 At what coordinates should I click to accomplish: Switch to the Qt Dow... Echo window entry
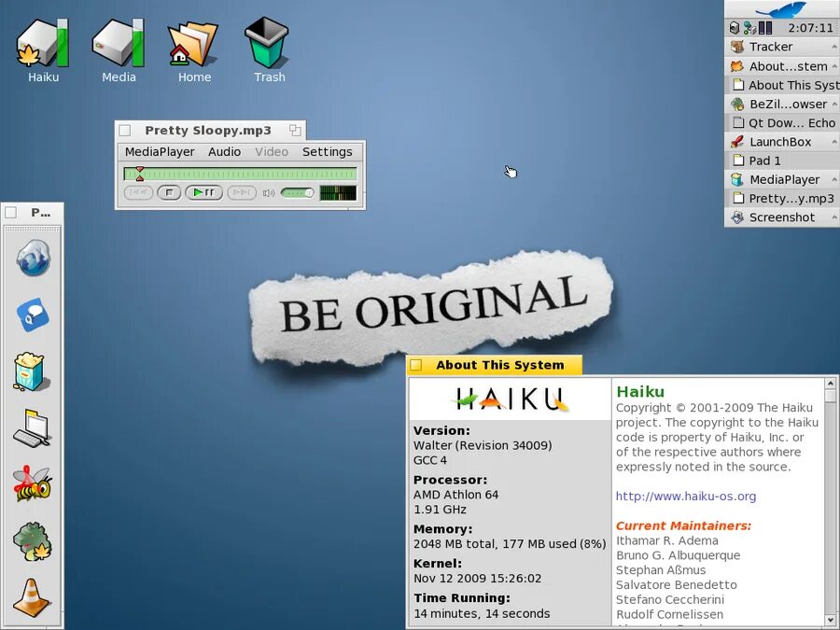[783, 122]
